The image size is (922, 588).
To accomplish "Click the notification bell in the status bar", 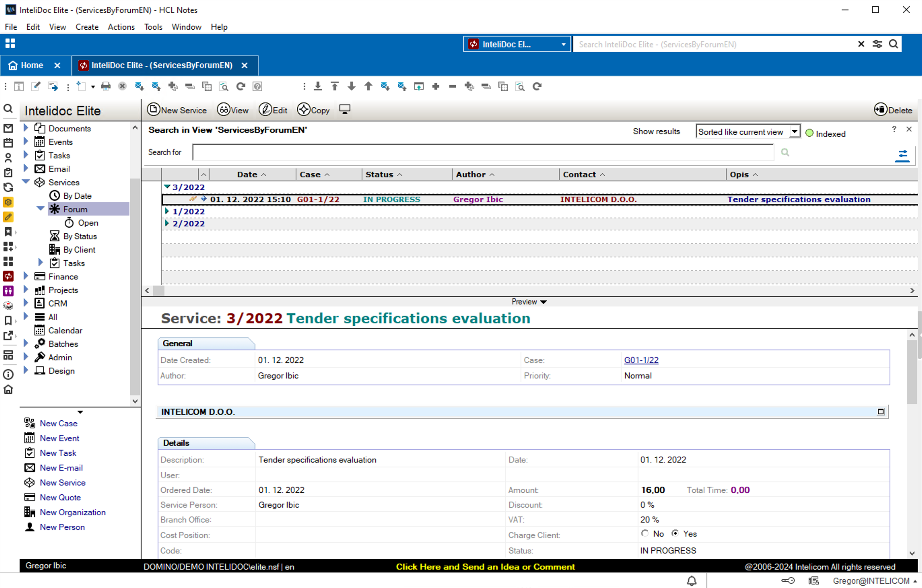I will tap(692, 581).
